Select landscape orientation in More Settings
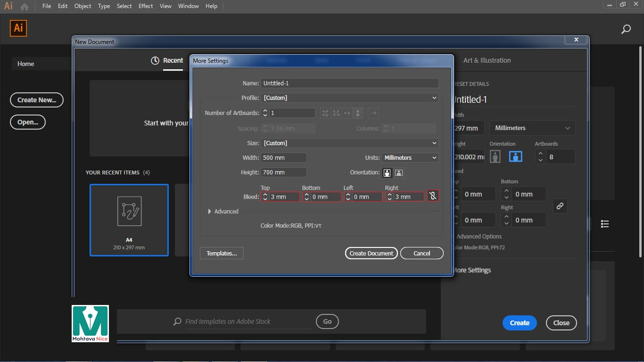This screenshot has width=644, height=362. pyautogui.click(x=398, y=173)
